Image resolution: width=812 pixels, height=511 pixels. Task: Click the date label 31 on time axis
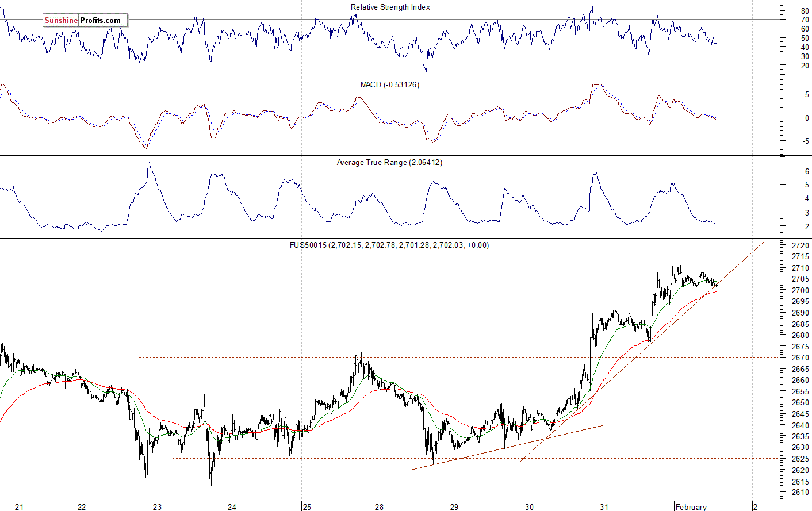(x=604, y=507)
